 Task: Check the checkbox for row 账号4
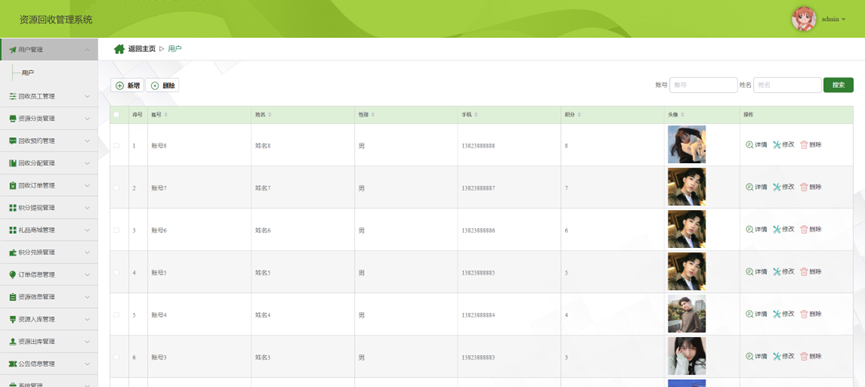click(116, 315)
